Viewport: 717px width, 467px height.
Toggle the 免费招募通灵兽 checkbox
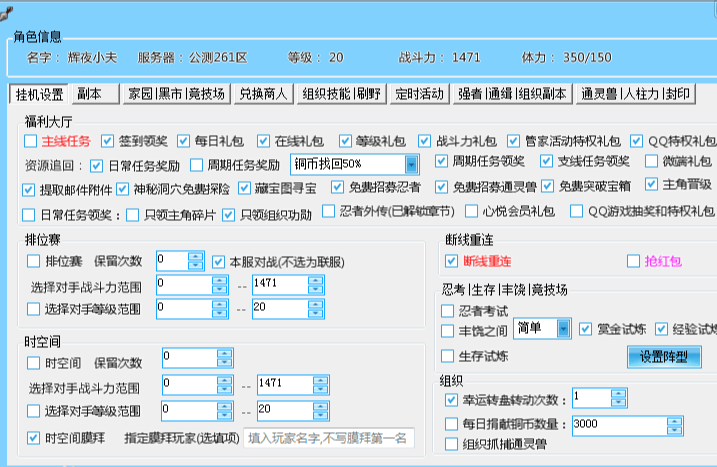pyautogui.click(x=441, y=187)
